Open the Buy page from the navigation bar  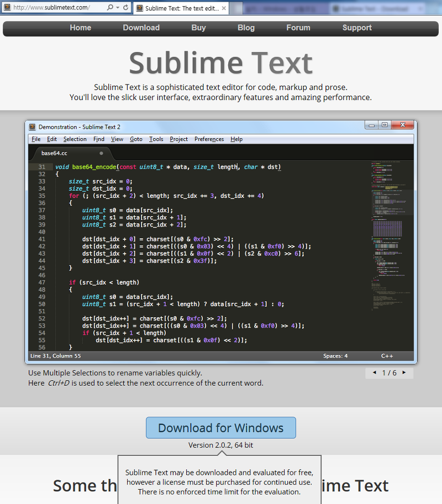(198, 28)
